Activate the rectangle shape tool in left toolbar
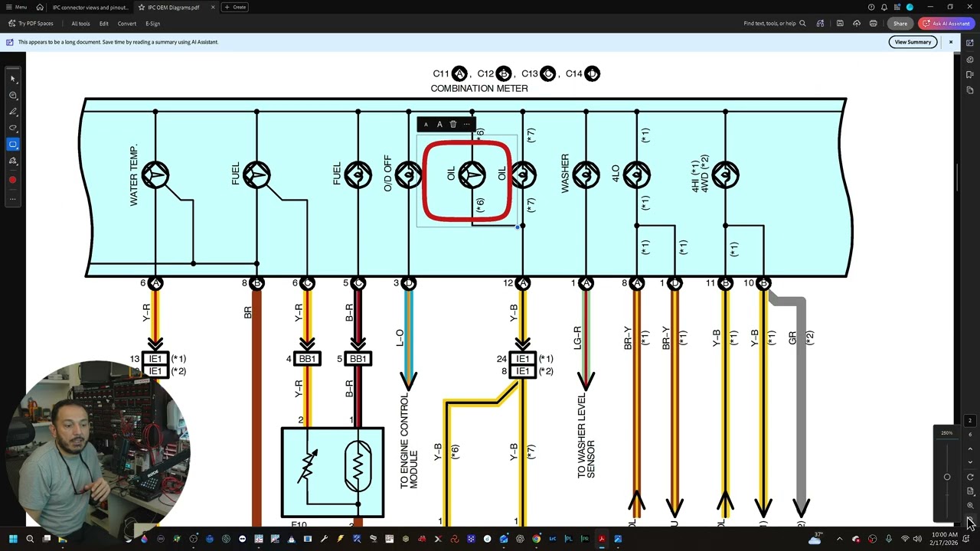Screen dimensions: 980x551 click(x=13, y=144)
